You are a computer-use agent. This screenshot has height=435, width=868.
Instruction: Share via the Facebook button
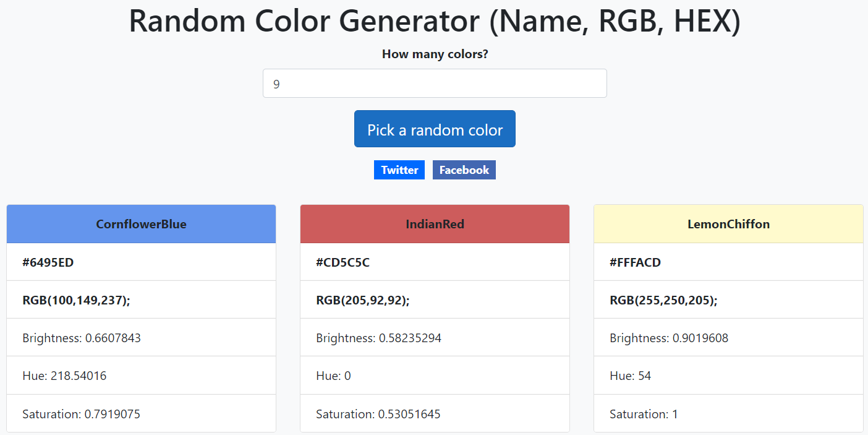(464, 170)
